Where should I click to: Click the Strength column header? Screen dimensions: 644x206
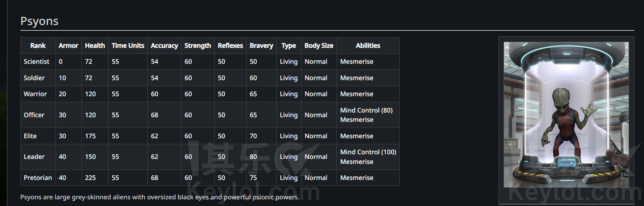click(198, 45)
